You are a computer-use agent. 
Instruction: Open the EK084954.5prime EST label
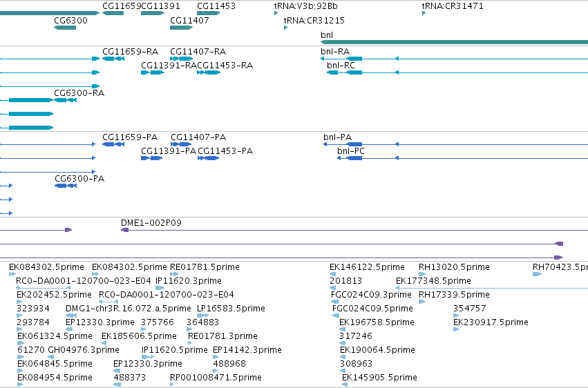pyautogui.click(x=55, y=378)
